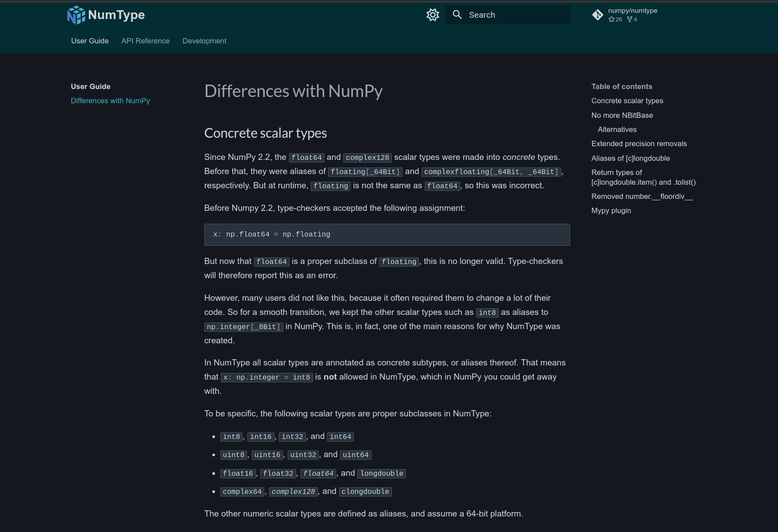Click the 4 forks count icon

[632, 19]
